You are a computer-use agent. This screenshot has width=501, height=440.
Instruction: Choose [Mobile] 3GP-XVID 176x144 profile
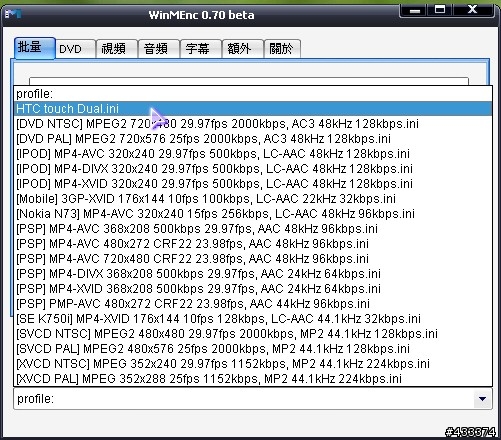253,199
